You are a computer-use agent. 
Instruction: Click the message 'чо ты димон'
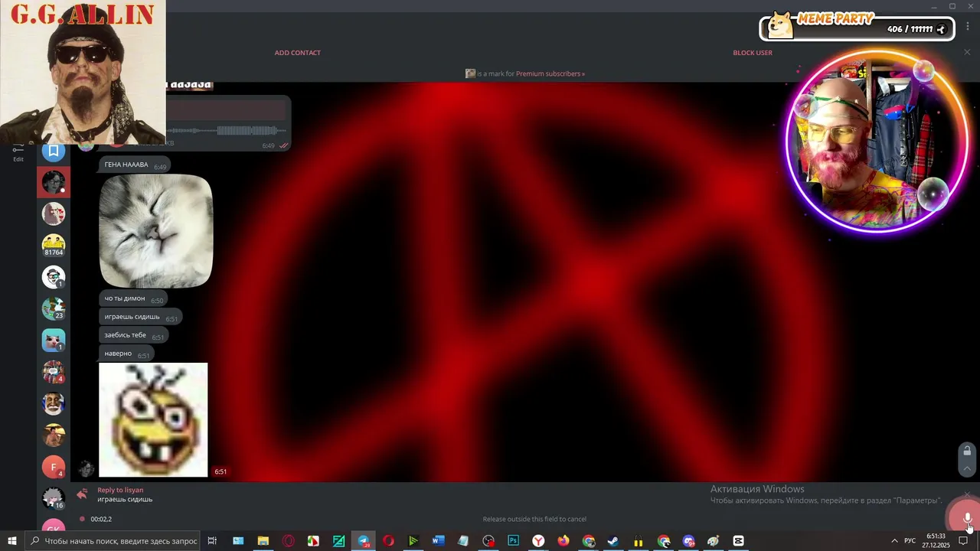(x=133, y=298)
